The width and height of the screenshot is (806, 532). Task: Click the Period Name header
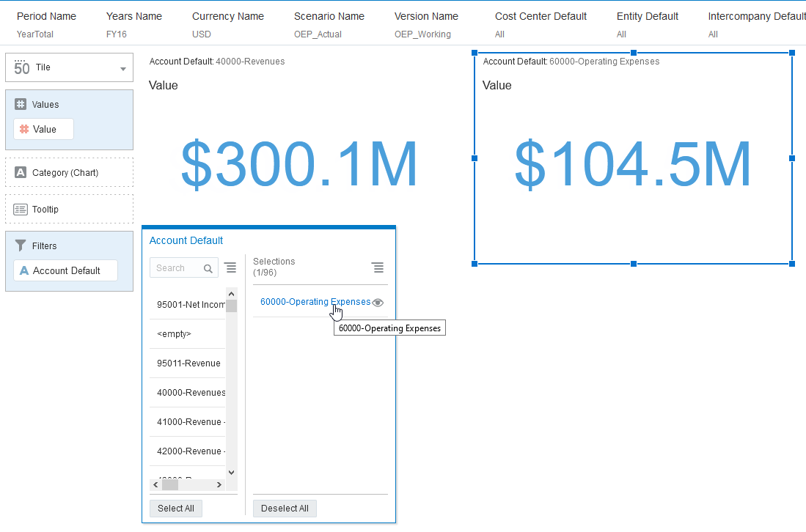click(x=46, y=15)
